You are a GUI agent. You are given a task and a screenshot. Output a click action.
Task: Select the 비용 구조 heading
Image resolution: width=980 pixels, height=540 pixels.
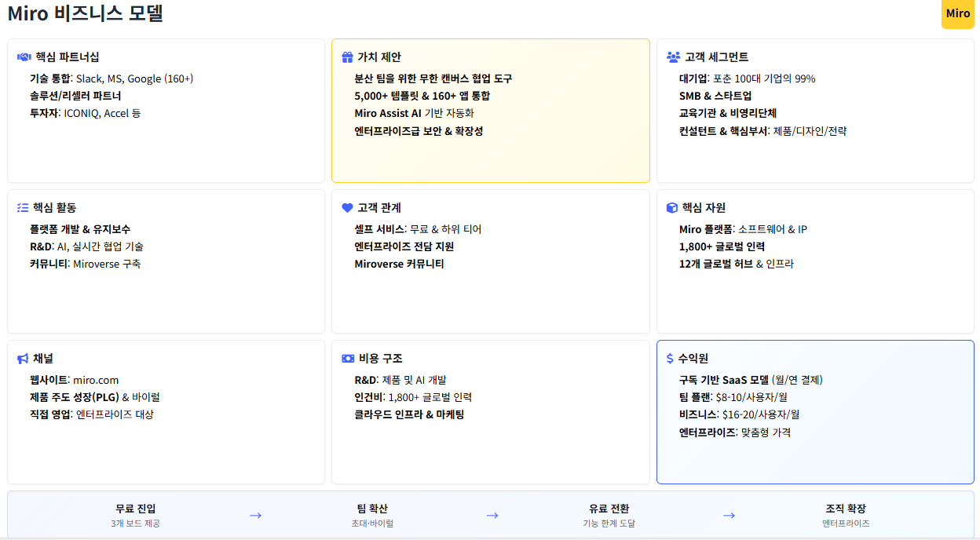click(381, 359)
